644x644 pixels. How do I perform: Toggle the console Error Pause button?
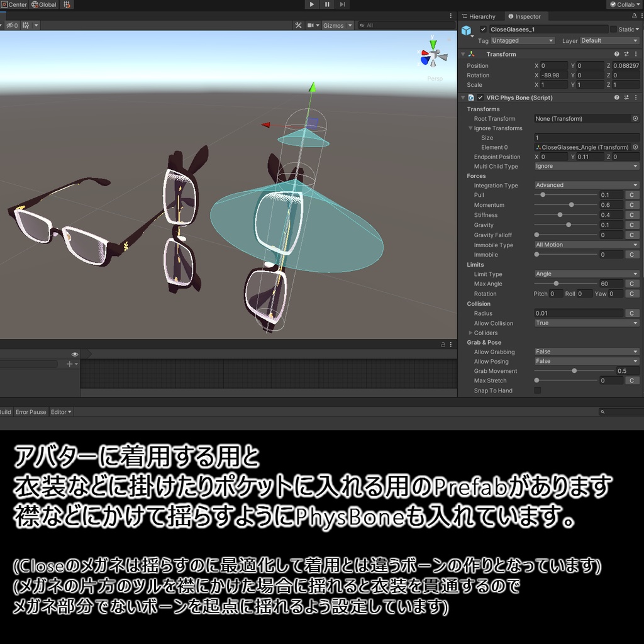coord(31,412)
